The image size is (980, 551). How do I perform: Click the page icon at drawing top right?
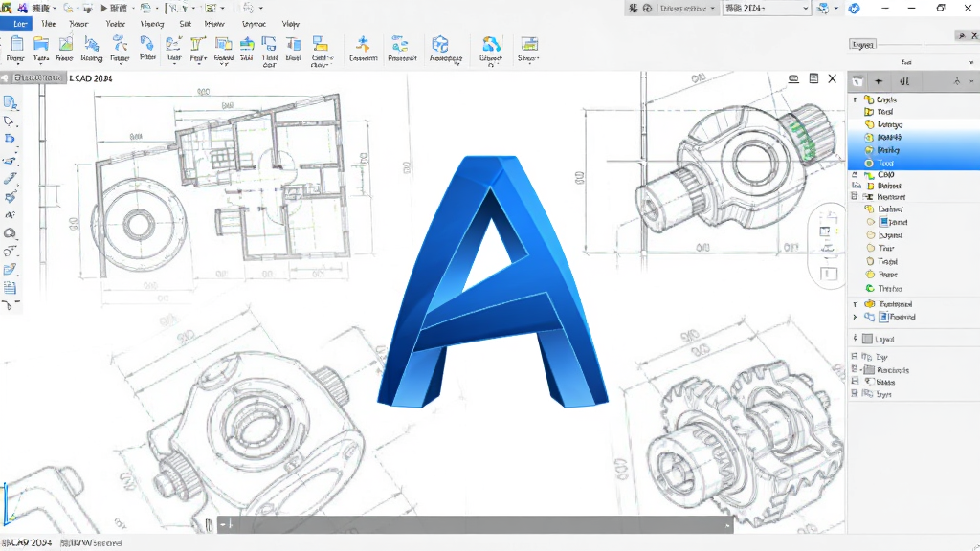[813, 78]
